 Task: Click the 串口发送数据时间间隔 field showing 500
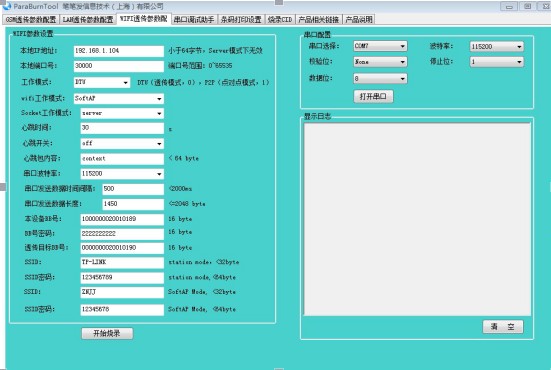[133, 189]
